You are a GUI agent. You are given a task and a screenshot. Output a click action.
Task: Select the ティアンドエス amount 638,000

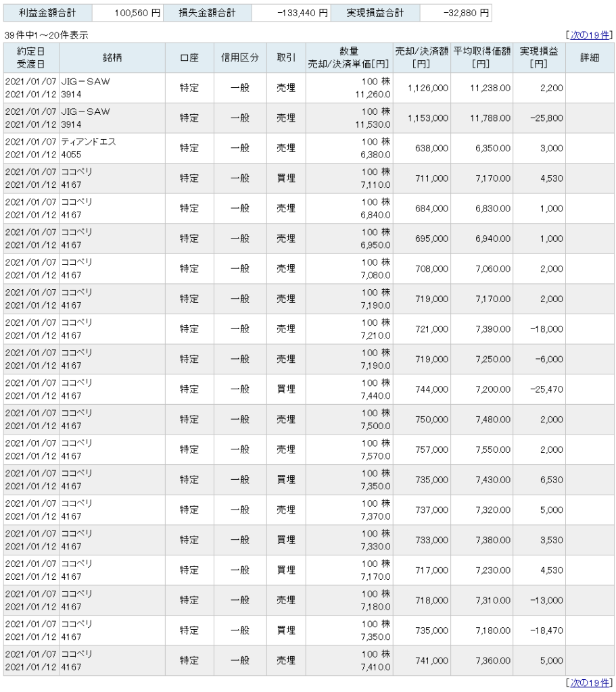pyautogui.click(x=431, y=148)
